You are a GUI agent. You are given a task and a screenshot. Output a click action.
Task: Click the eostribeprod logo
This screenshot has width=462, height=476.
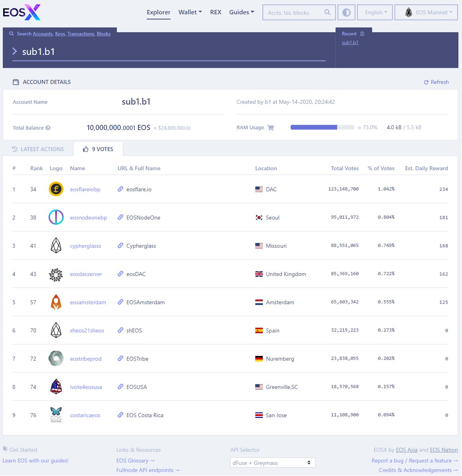[56, 359]
